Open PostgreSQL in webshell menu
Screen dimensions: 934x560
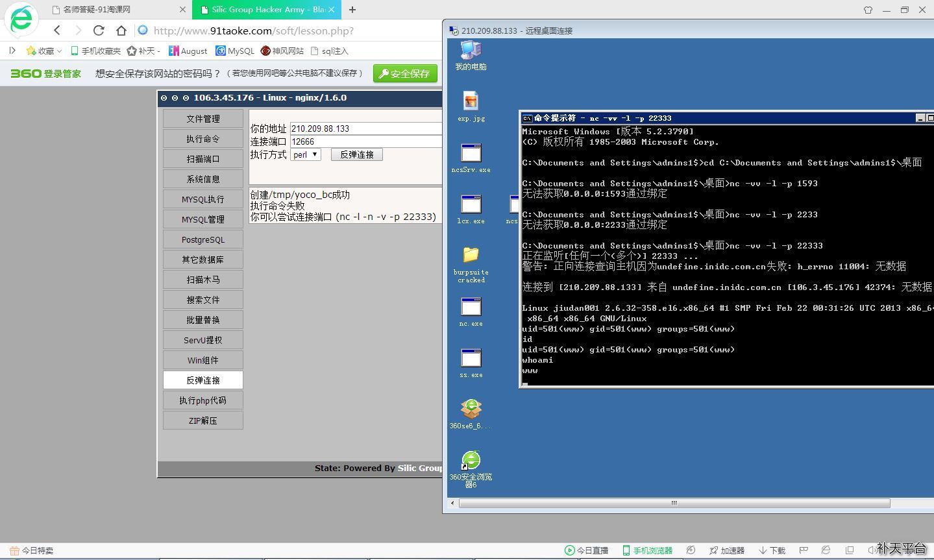click(203, 239)
